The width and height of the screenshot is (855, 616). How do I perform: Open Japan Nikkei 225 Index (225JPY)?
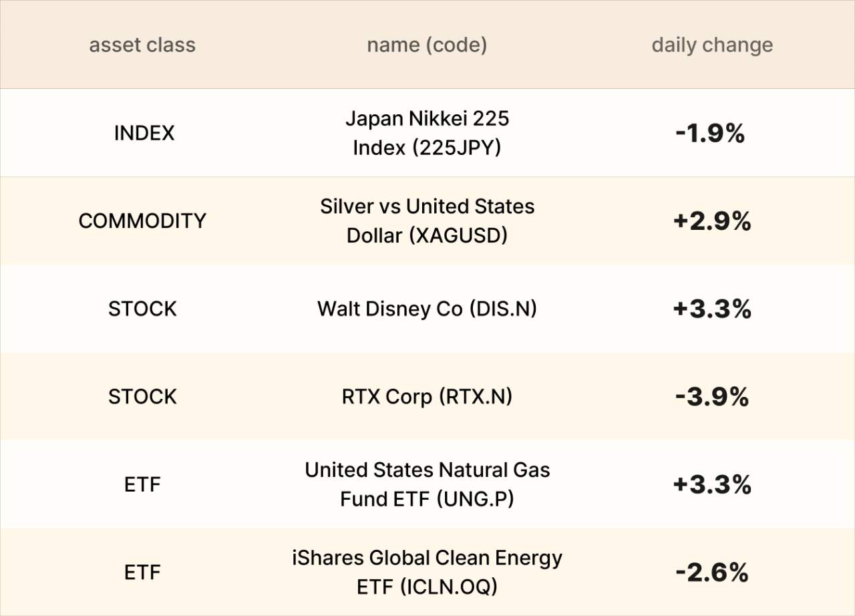coord(427,133)
